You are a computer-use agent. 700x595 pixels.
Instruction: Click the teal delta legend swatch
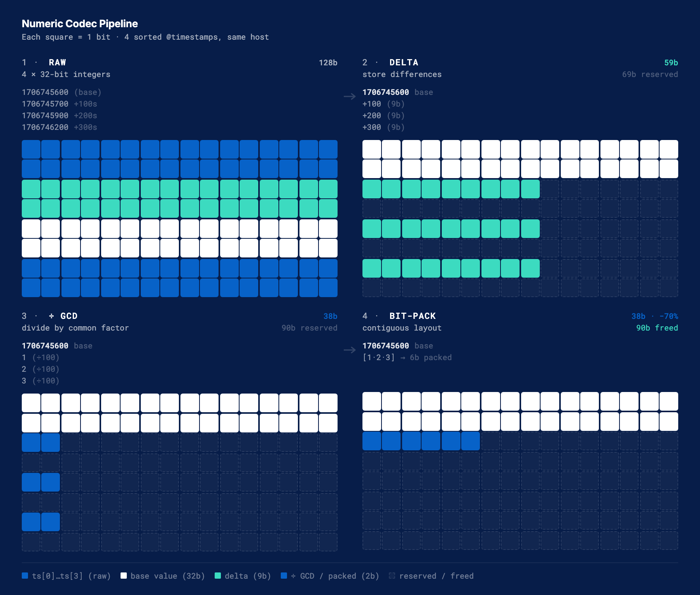(x=218, y=576)
